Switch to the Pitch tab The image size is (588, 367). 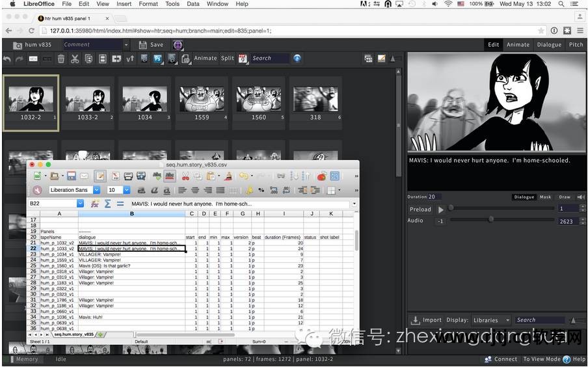[576, 45]
